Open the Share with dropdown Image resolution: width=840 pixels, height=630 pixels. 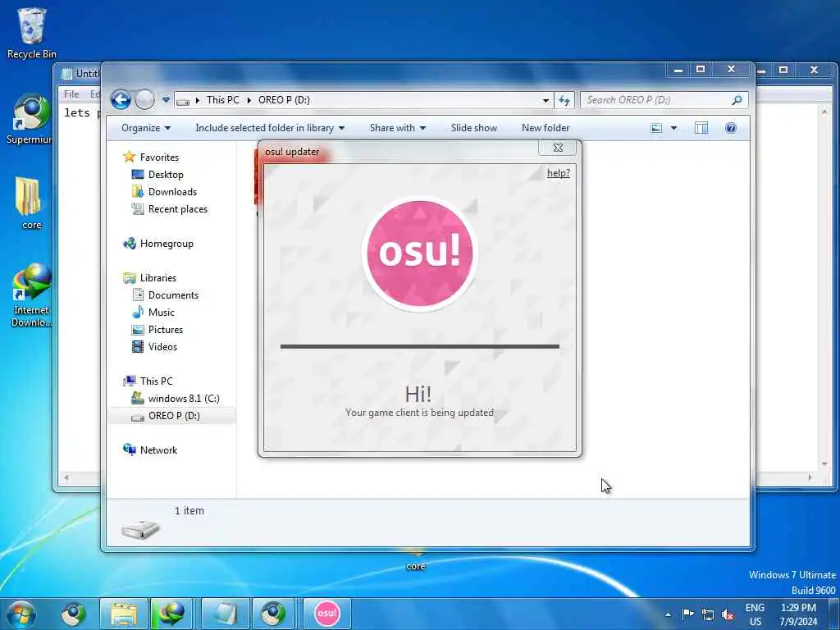click(398, 128)
